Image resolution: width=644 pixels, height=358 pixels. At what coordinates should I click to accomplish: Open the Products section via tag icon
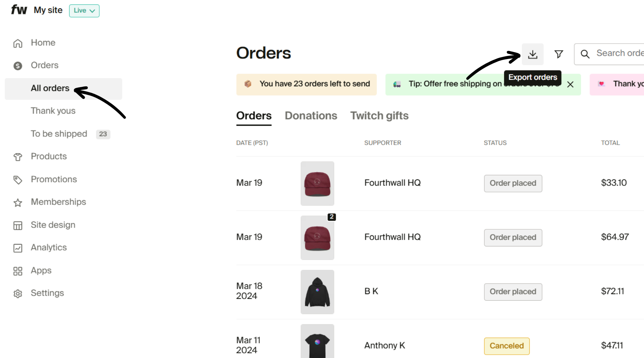click(18, 157)
